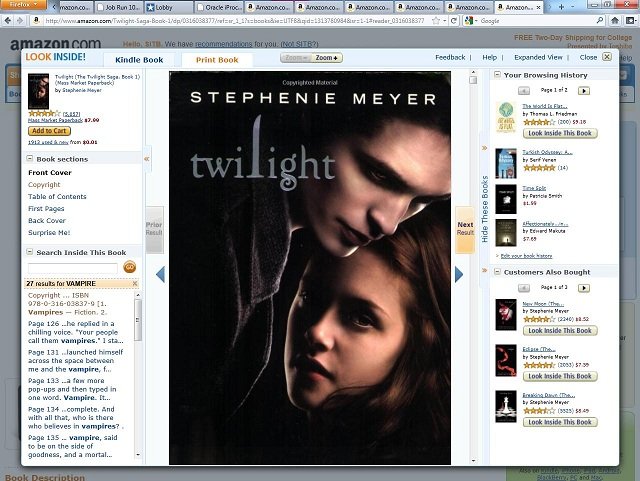Screen dimensions: 640x481
Task: Dismiss the VAMPIRE results with X
Action: [135, 283]
